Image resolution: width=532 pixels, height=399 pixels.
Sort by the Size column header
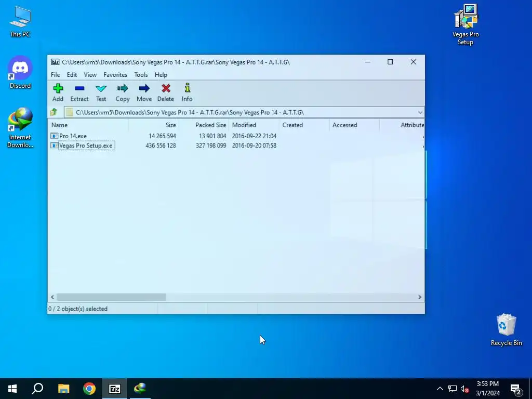click(153, 125)
